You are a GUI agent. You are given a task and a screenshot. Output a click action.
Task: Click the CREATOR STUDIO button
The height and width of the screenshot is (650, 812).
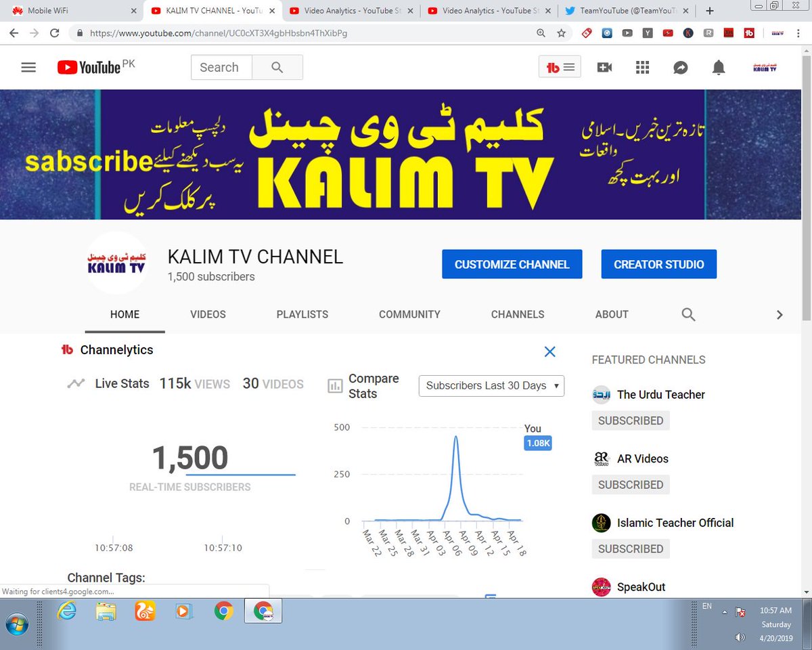[x=659, y=264]
